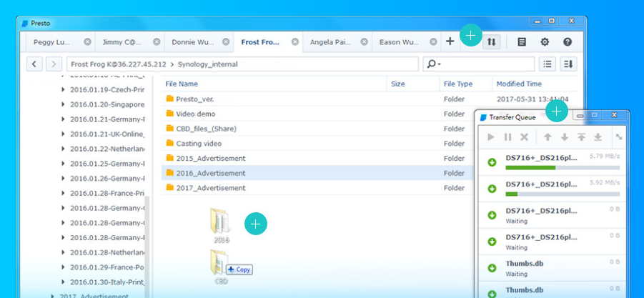Expand the 2016.01.19-Czech tree node
The width and height of the screenshot is (644, 298).
pyautogui.click(x=63, y=89)
